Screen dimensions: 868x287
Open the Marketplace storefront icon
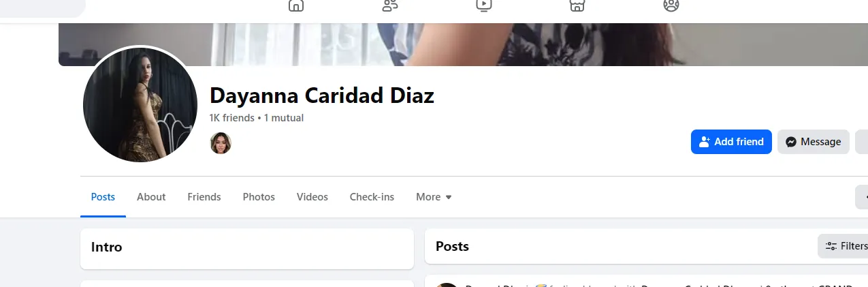click(x=577, y=5)
